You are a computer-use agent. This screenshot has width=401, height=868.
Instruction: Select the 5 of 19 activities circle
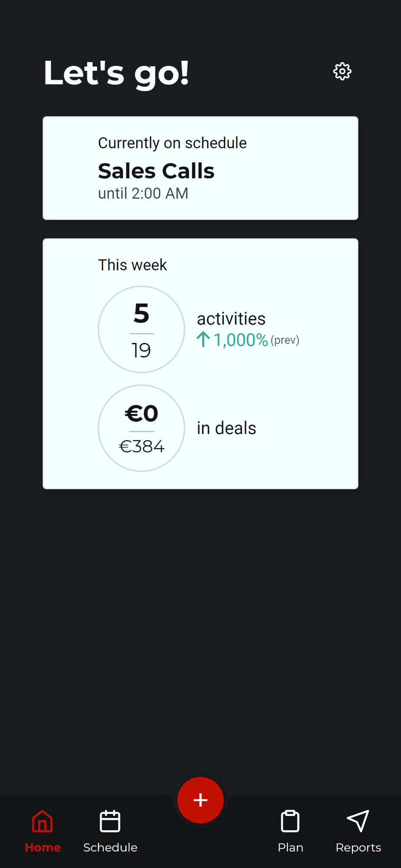click(x=141, y=329)
